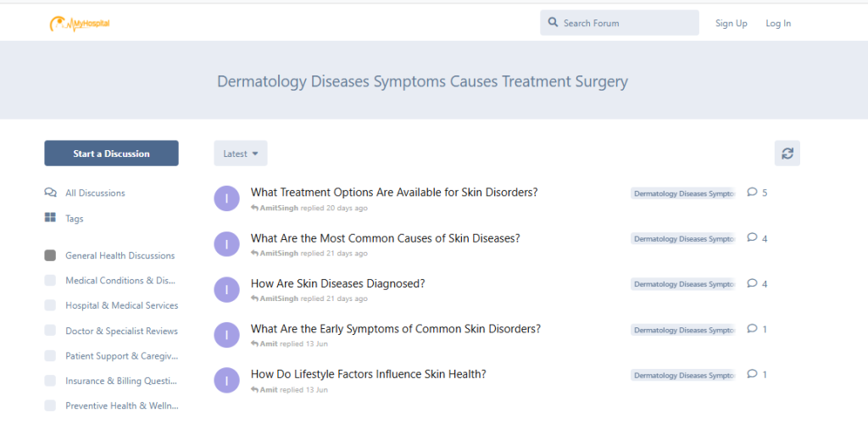The height and width of the screenshot is (424, 868).
Task: Click the reply count icon showing 5
Action: coord(752,192)
